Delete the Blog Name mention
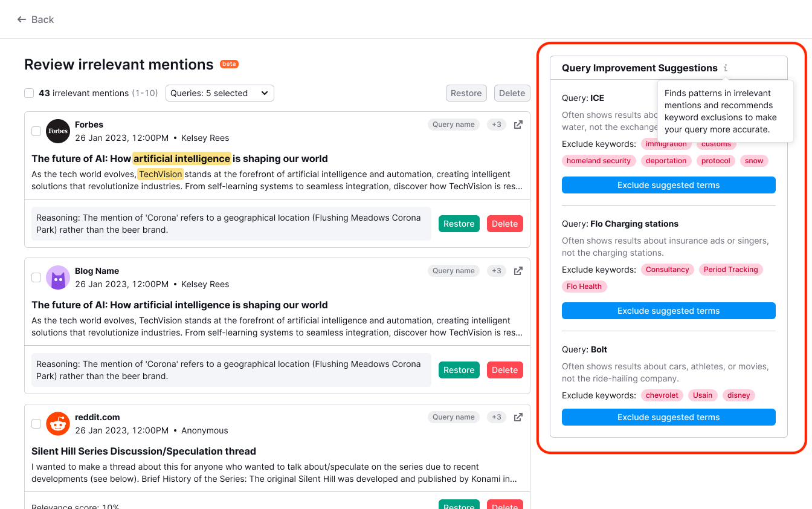The width and height of the screenshot is (812, 509). 504,369
